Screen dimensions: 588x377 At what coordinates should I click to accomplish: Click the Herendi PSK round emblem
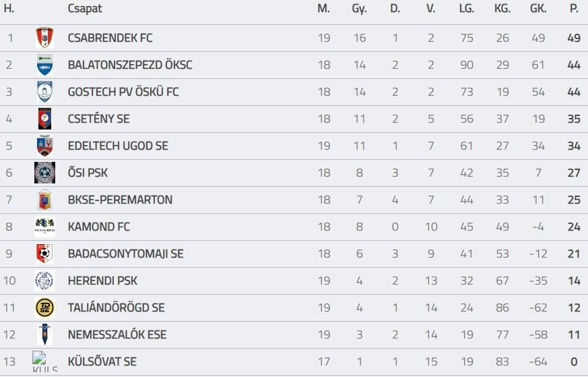[44, 281]
